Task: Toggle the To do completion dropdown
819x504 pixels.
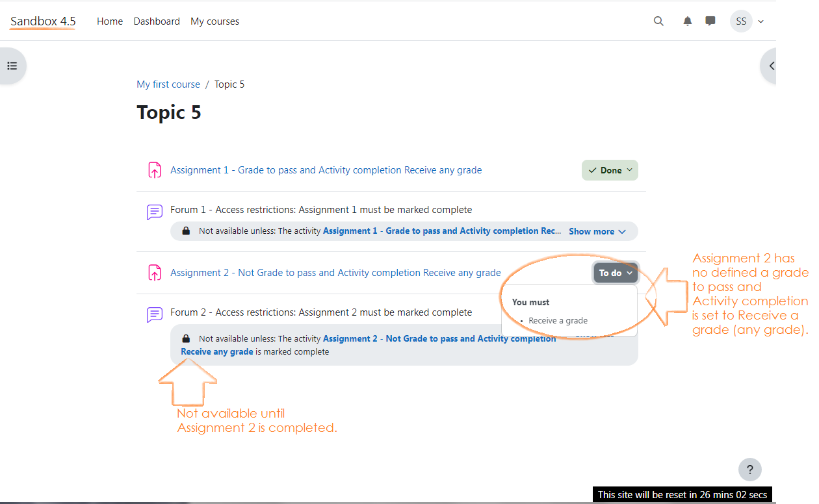Action: (616, 273)
